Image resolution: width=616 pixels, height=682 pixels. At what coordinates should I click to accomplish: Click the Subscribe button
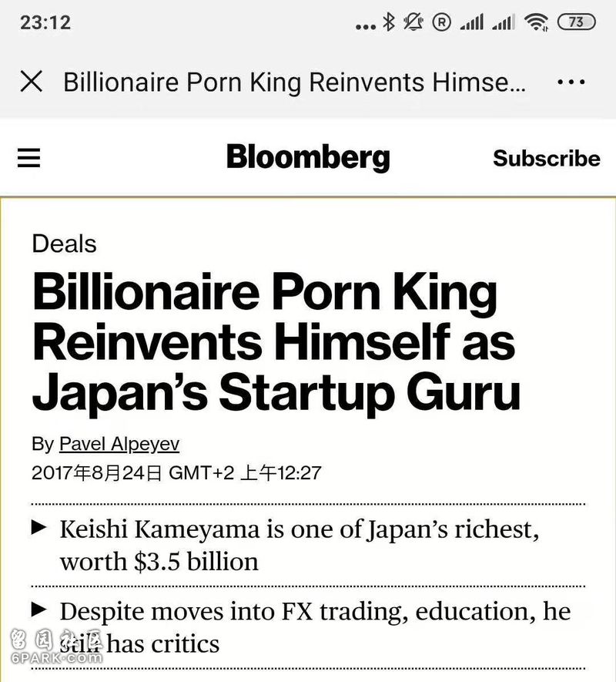pyautogui.click(x=547, y=158)
